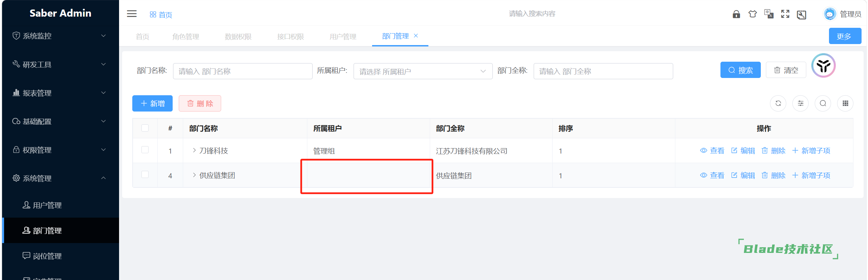This screenshot has width=868, height=280.
Task: Click the lock screen icon
Action: tap(736, 14)
